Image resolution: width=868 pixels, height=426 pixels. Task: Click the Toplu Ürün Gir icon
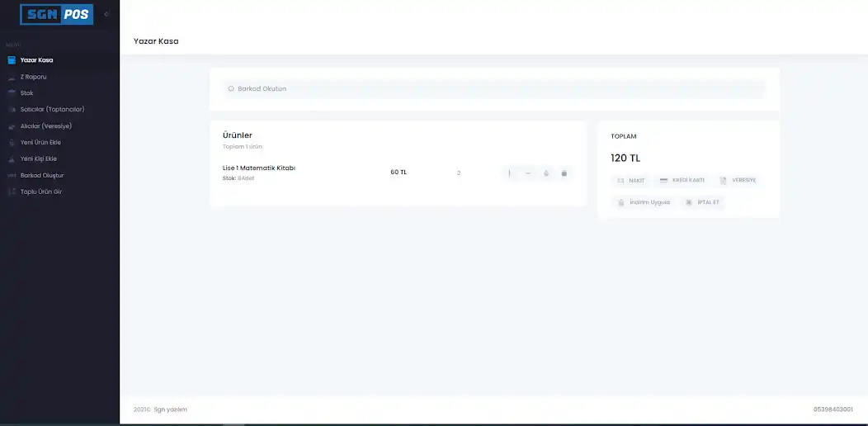coord(12,192)
